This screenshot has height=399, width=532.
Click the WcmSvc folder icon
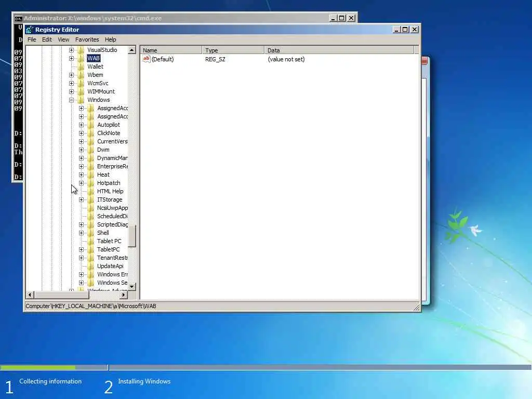pyautogui.click(x=81, y=84)
